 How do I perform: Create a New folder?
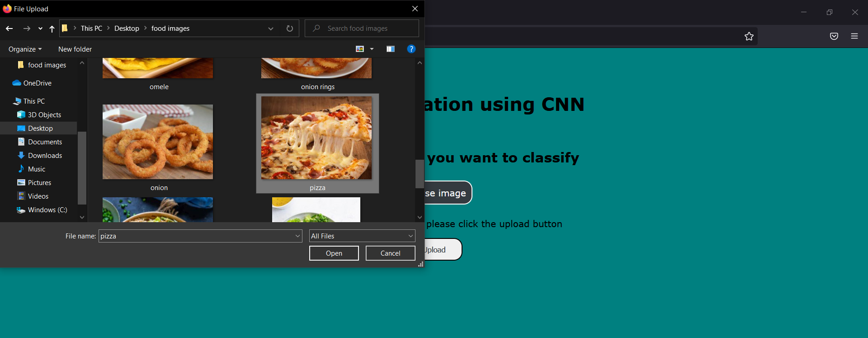tap(75, 49)
